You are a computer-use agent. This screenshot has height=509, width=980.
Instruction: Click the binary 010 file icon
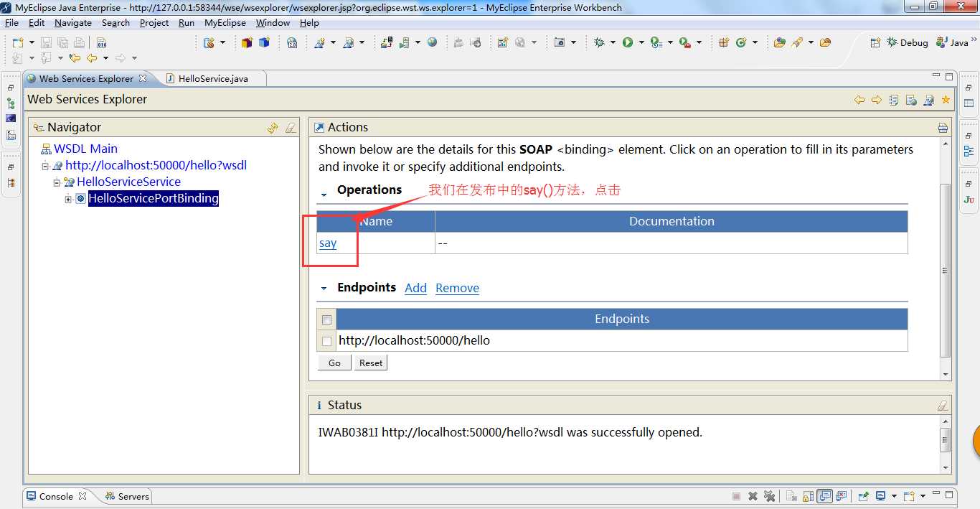(x=101, y=43)
